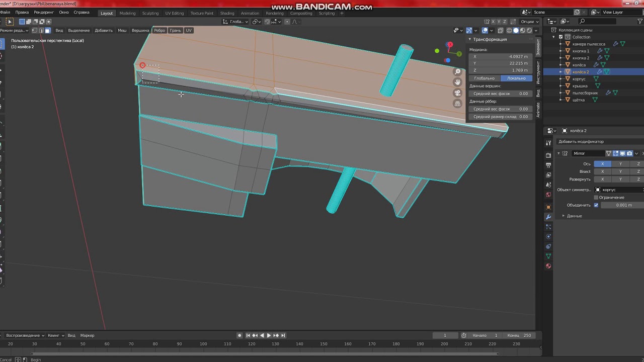644x362 pixels.
Task: Toggle Mirror axis Y button
Action: 620,164
